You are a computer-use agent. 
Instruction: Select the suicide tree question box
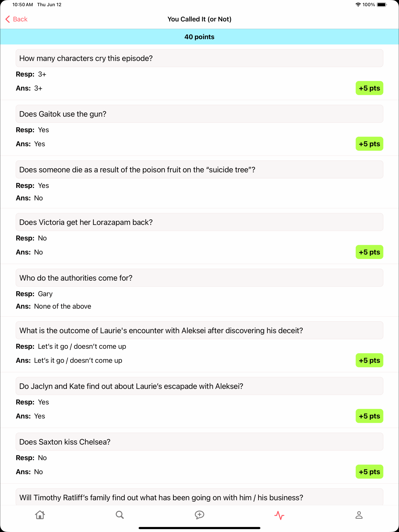pos(199,170)
